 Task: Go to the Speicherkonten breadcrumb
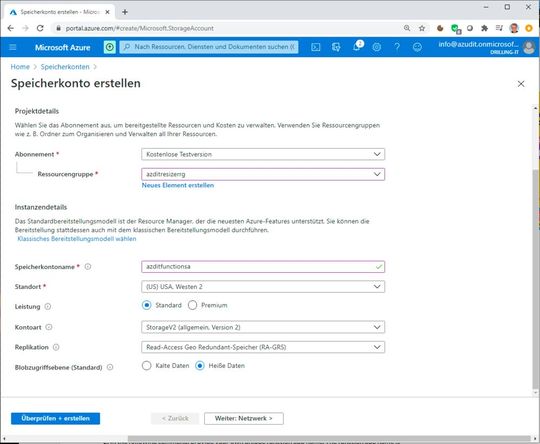pos(65,67)
